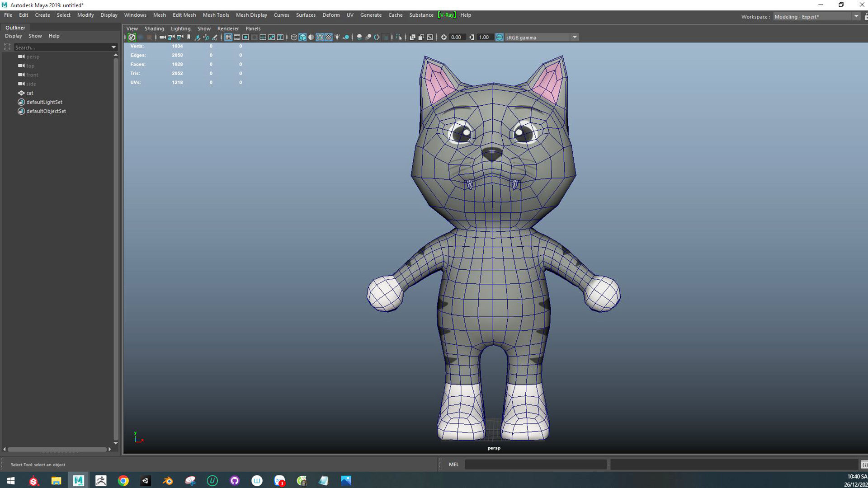Click the Exposure reset icon

click(x=444, y=37)
